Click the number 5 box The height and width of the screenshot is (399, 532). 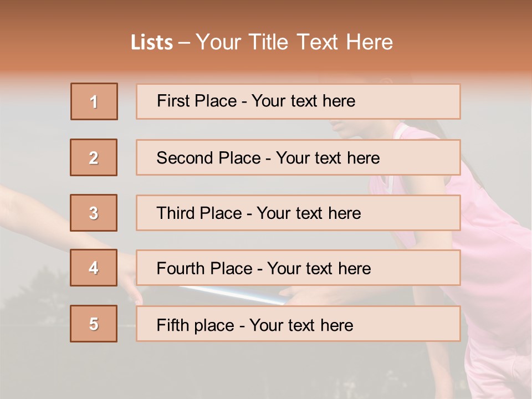tap(94, 324)
